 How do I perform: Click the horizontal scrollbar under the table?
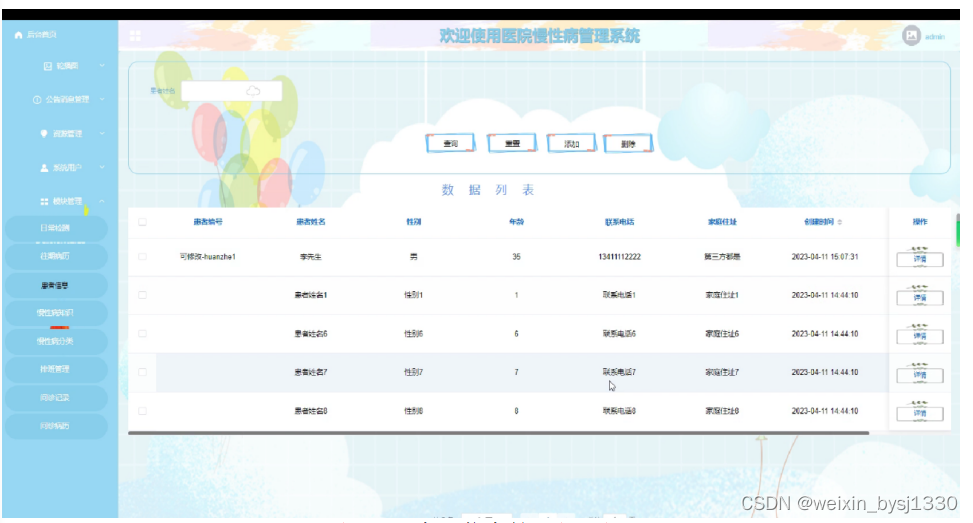click(498, 433)
